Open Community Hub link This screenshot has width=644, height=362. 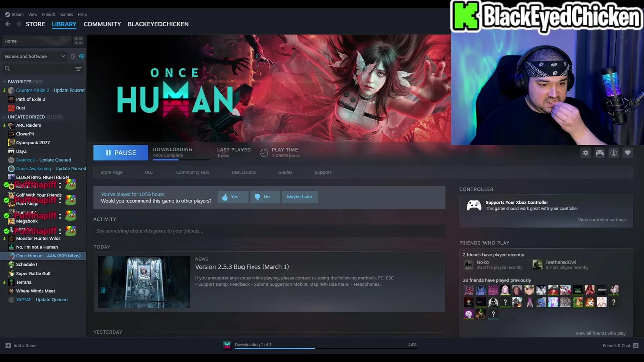tap(192, 172)
